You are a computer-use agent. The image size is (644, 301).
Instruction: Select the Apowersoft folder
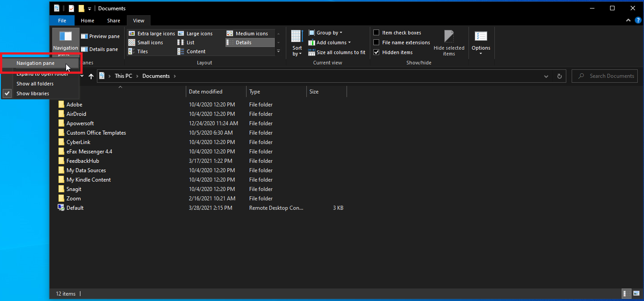point(80,123)
